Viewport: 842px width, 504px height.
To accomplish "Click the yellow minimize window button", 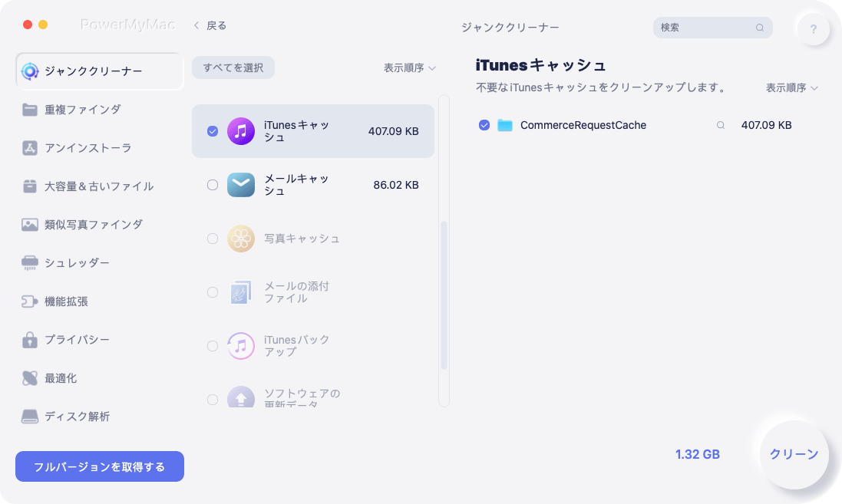I will tap(44, 25).
